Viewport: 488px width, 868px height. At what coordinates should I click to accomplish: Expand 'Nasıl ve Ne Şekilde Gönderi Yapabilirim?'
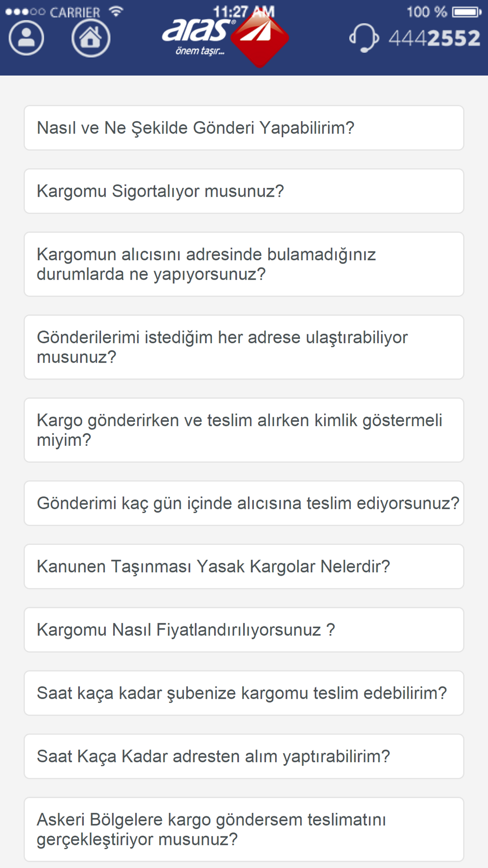tap(244, 128)
